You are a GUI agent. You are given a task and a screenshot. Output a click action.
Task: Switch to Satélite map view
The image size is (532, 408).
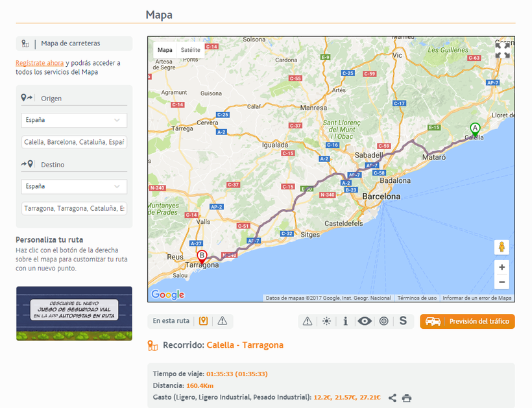pos(191,50)
